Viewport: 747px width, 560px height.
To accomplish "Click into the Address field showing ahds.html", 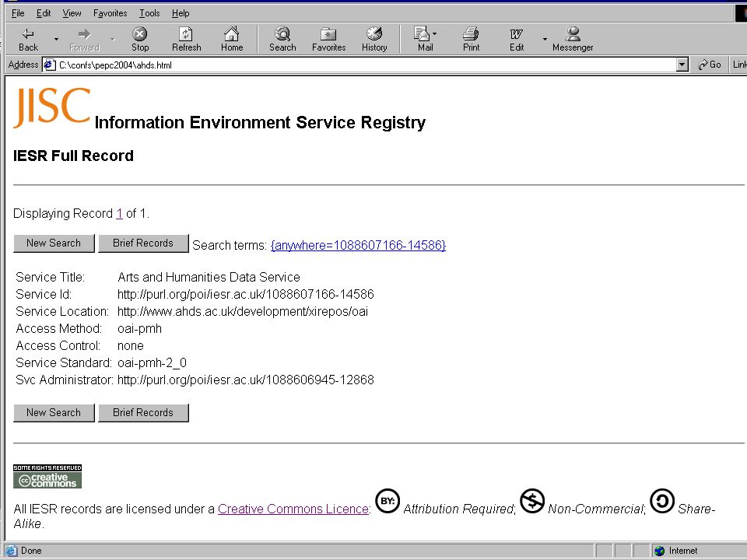I will pyautogui.click(x=366, y=65).
